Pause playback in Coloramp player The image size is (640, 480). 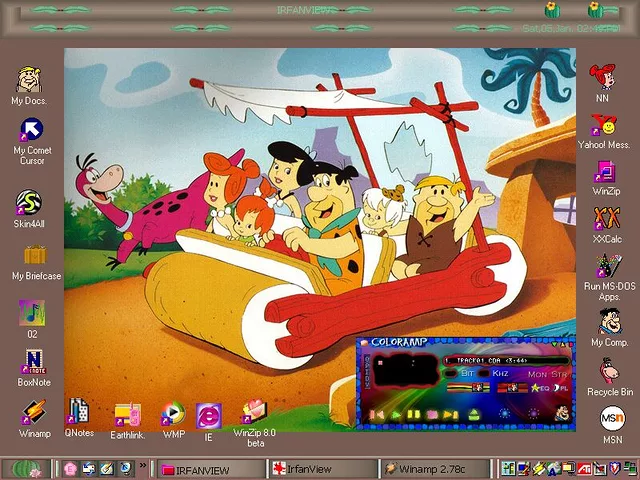pos(413,415)
